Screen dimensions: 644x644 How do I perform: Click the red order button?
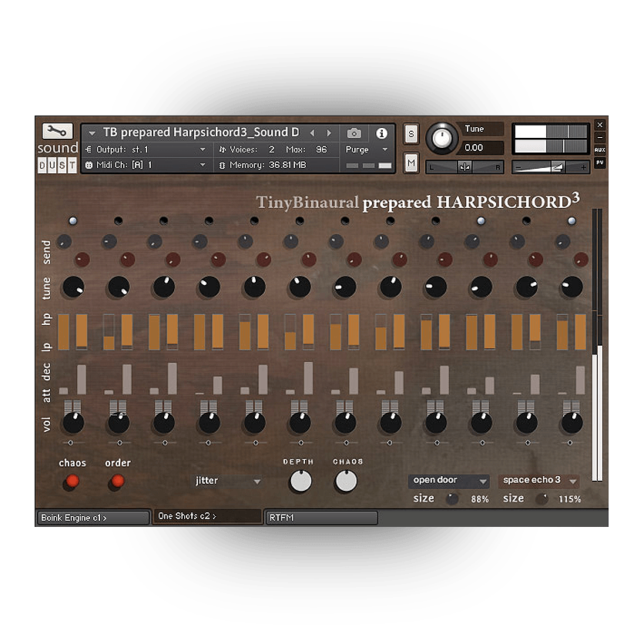(117, 481)
